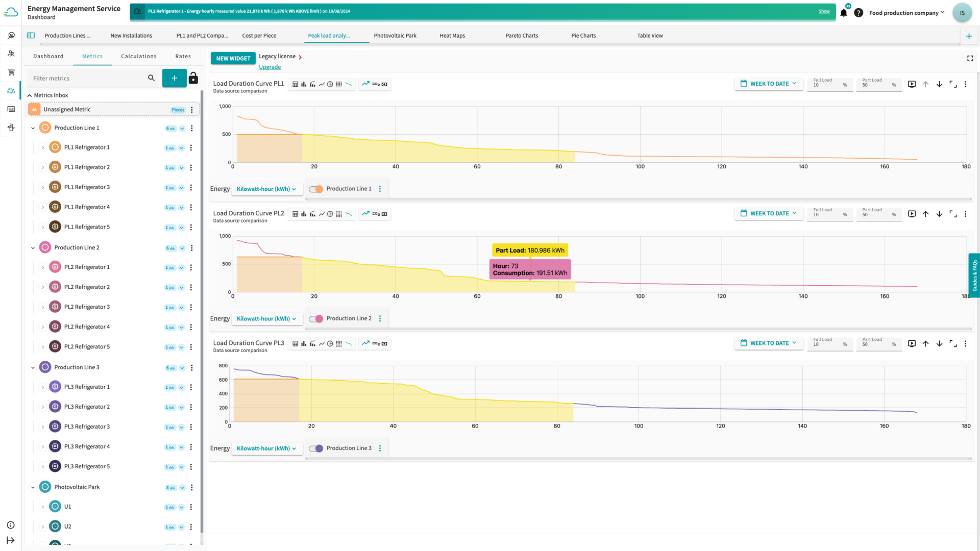Open the Calculations tab
Image resolution: width=980 pixels, height=551 pixels.
point(139,57)
